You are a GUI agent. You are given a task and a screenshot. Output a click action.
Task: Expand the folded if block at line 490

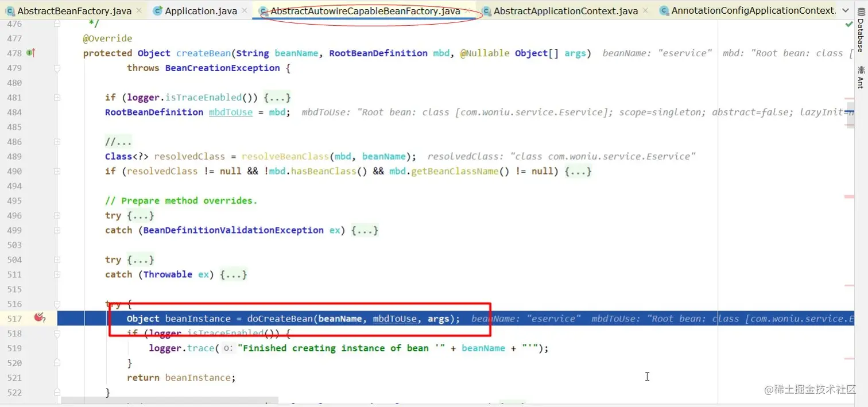57,171
